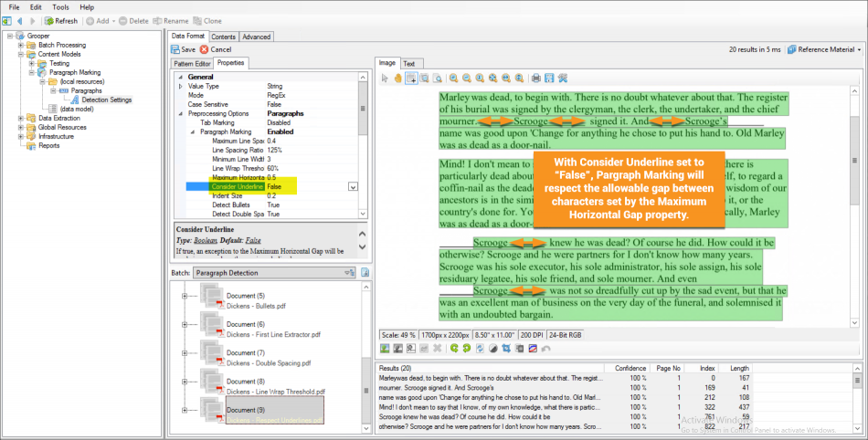Click the image viewer settings tools icon

click(x=563, y=79)
